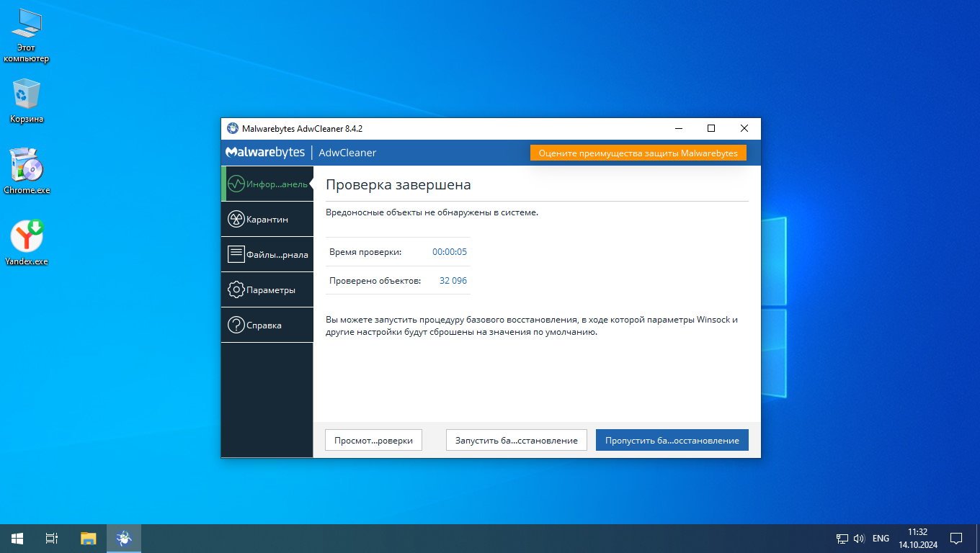The width and height of the screenshot is (980, 553).
Task: Open the Параметры sidebar section
Action: point(267,289)
